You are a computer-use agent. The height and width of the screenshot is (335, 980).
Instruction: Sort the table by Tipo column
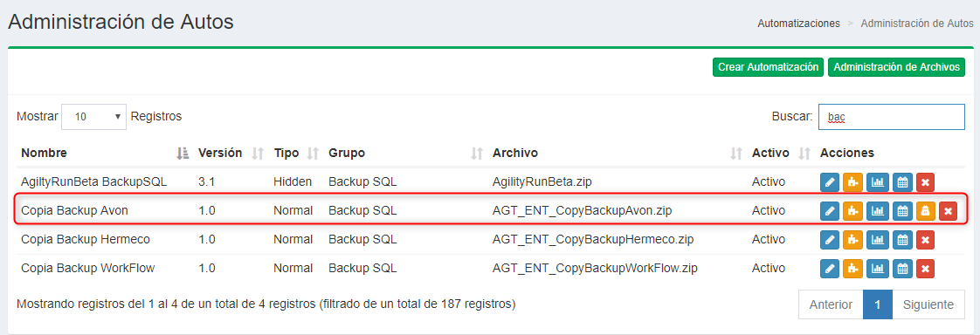point(296,153)
